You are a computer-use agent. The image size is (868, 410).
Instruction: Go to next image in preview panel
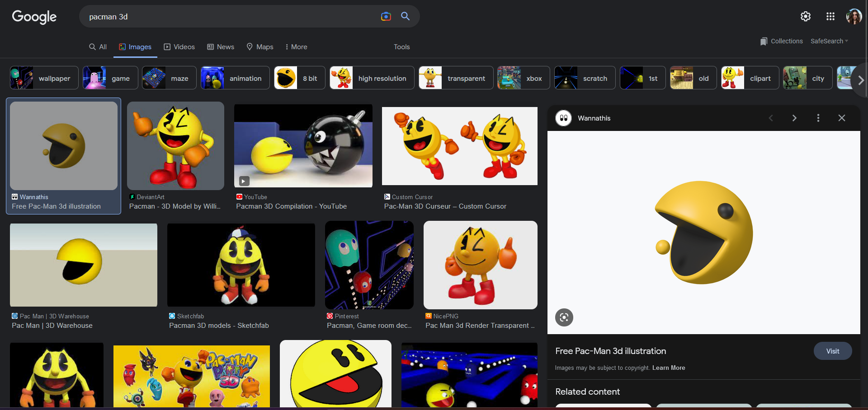(794, 118)
